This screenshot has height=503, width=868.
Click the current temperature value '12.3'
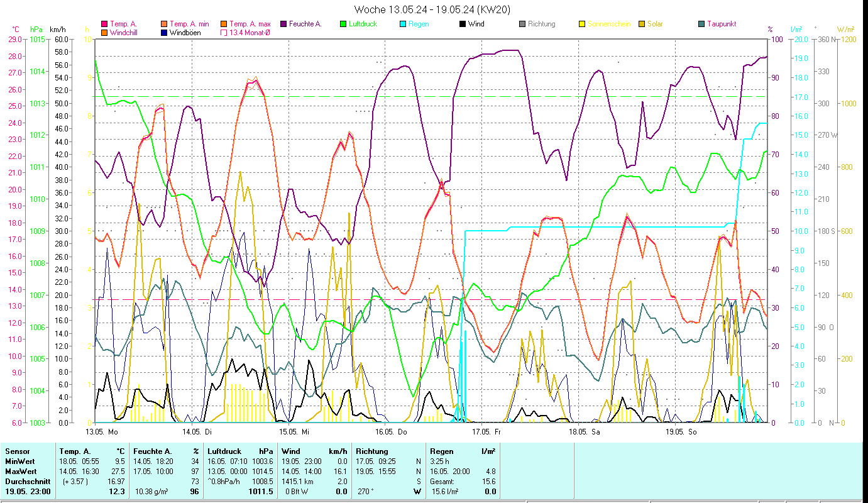[x=118, y=492]
